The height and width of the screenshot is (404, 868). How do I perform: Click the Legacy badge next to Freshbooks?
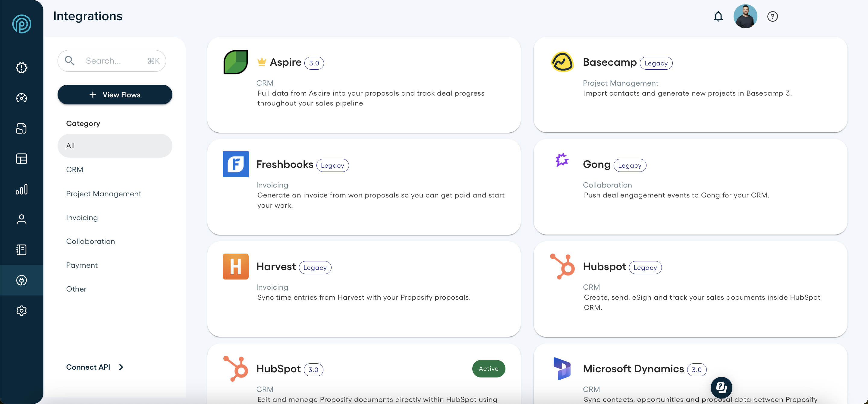332,165
